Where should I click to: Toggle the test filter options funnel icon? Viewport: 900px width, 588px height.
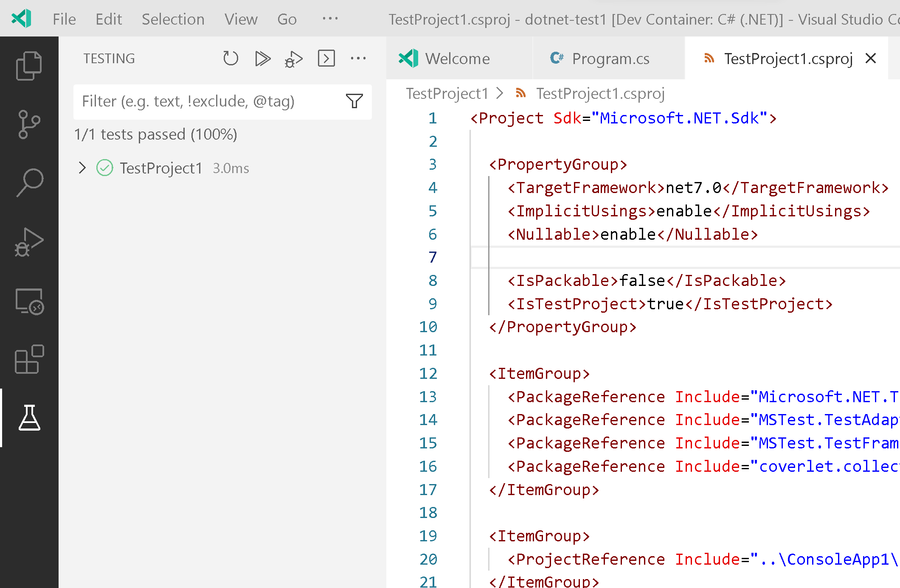coord(354,101)
